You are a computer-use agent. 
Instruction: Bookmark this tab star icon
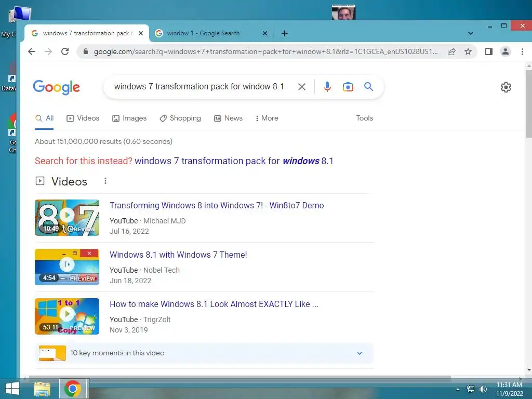[x=468, y=51]
